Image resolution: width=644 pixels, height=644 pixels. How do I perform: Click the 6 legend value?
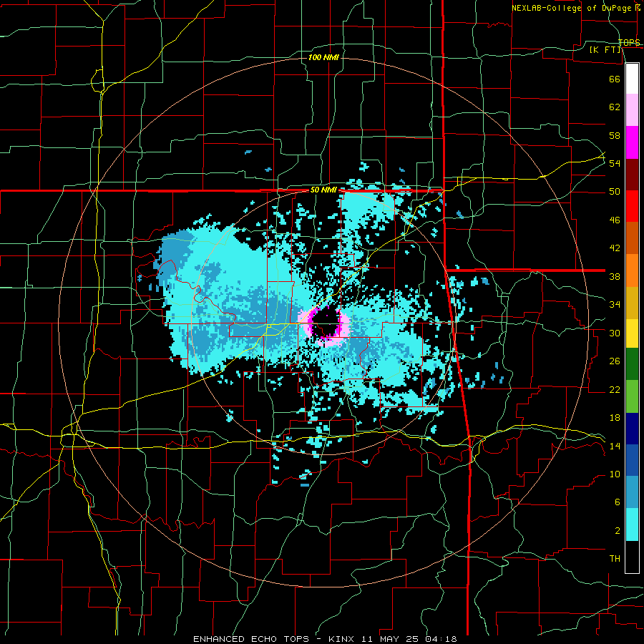(x=618, y=502)
